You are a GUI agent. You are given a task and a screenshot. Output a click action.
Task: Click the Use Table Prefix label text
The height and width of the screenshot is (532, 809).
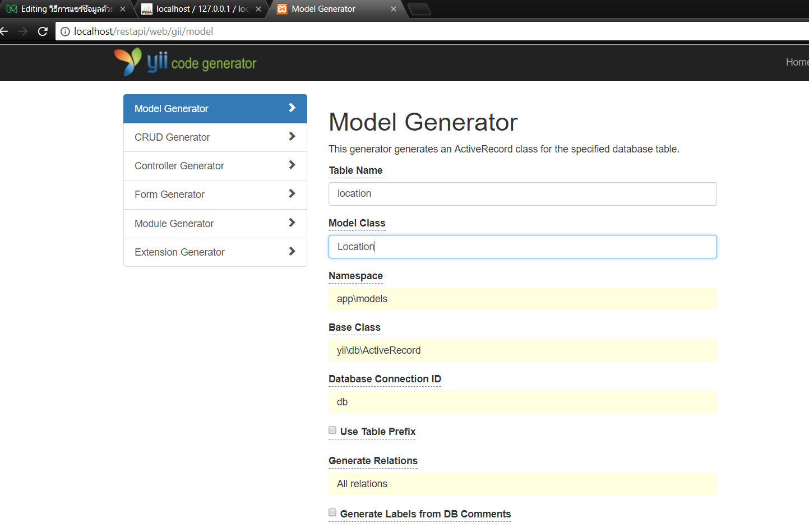pos(378,432)
